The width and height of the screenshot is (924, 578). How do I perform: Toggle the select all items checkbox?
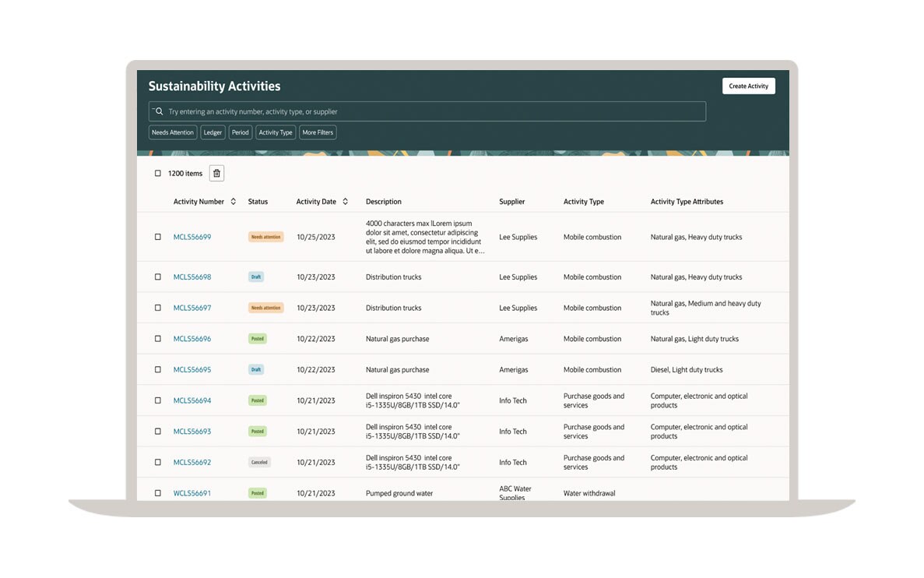pos(158,174)
